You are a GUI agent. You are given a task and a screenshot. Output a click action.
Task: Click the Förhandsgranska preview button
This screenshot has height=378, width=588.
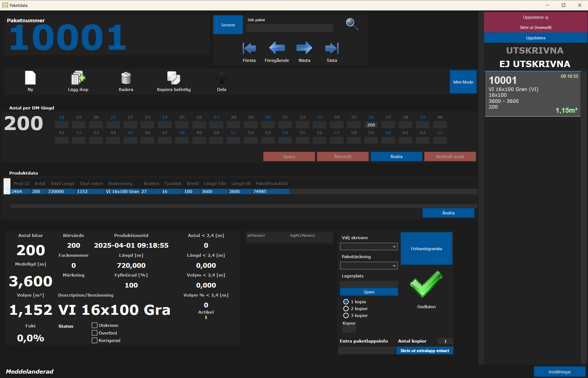click(426, 249)
